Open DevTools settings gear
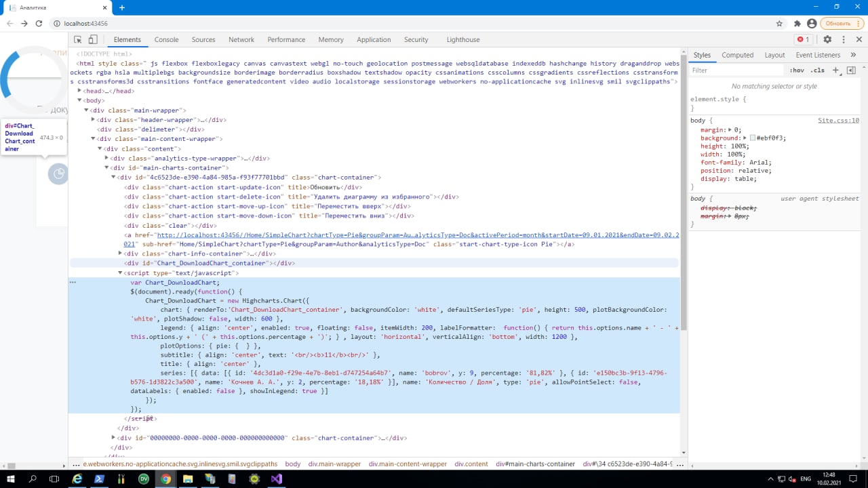 pyautogui.click(x=827, y=40)
